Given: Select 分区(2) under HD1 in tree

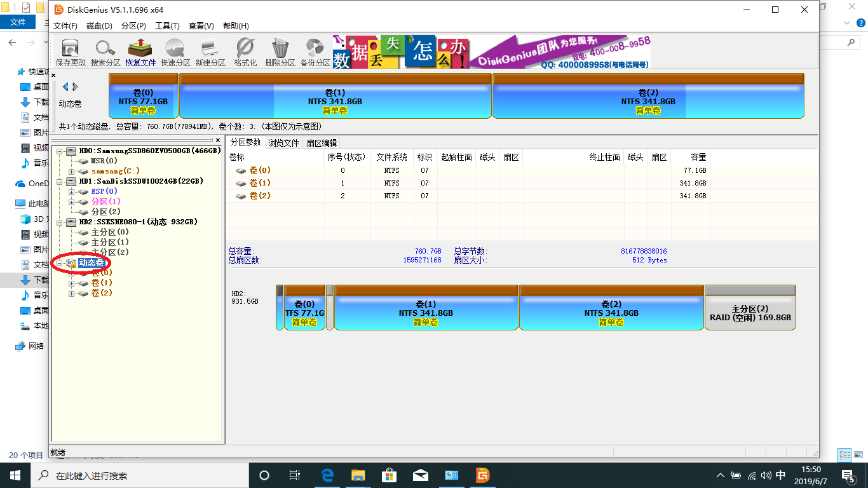Looking at the screenshot, I should pyautogui.click(x=105, y=212).
